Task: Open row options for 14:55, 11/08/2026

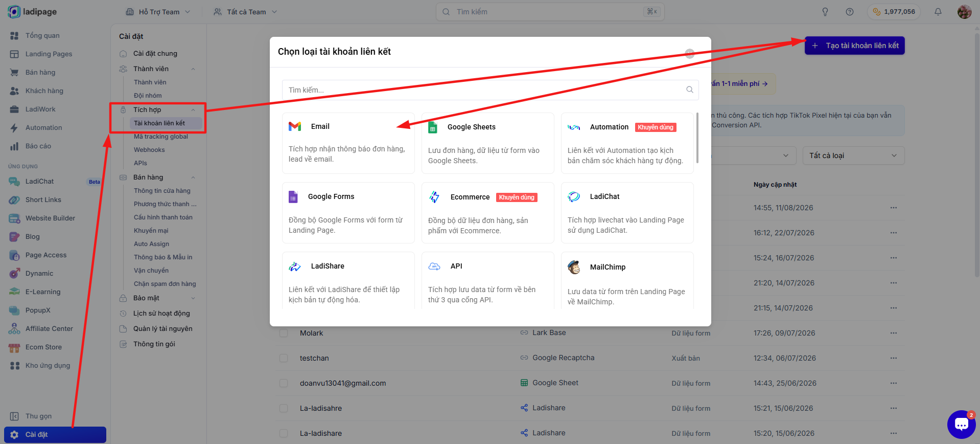Action: [894, 208]
